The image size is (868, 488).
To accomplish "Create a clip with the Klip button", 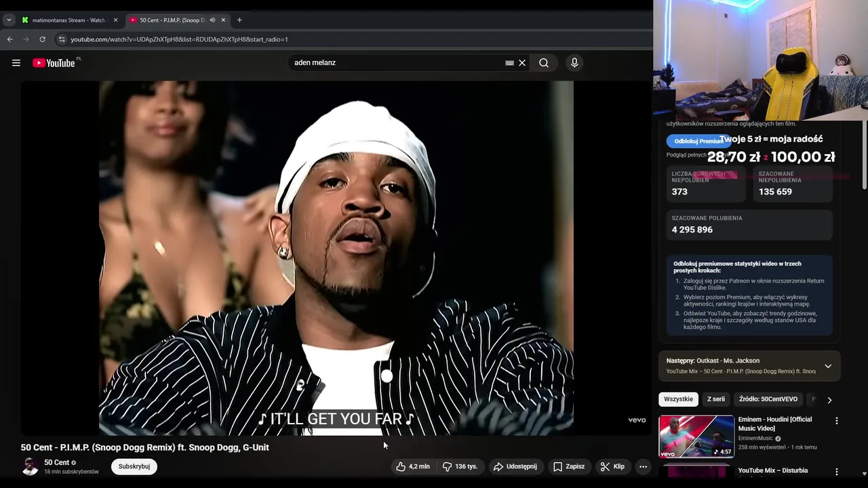I will tap(612, 466).
